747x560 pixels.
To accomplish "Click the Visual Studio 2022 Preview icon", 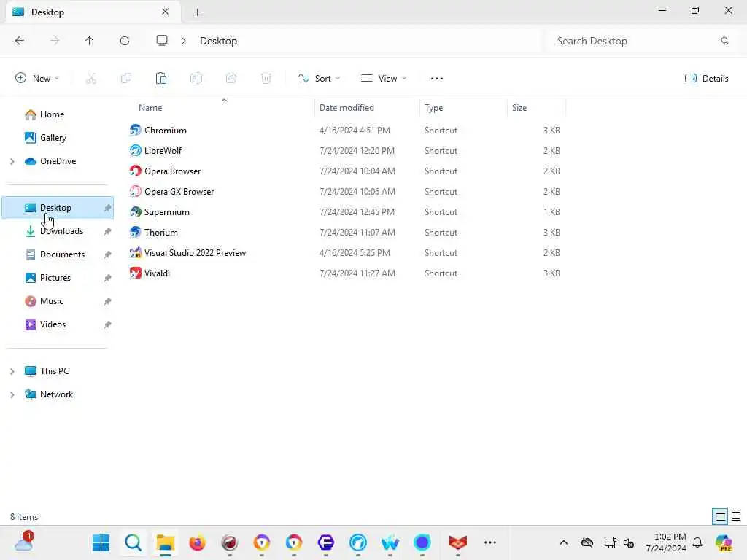I will point(135,253).
